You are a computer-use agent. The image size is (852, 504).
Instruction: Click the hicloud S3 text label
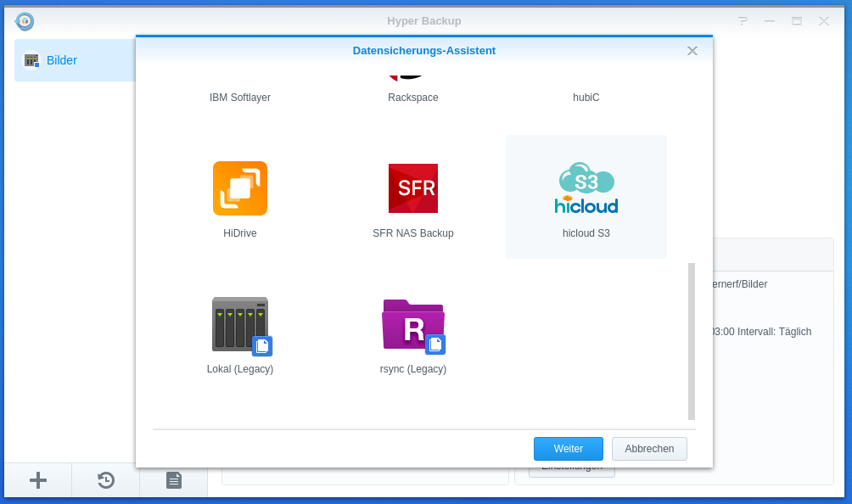point(586,233)
